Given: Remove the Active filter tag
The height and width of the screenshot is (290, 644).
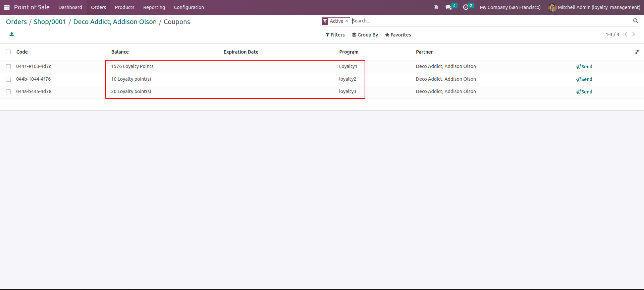Looking at the screenshot, I should [x=346, y=21].
